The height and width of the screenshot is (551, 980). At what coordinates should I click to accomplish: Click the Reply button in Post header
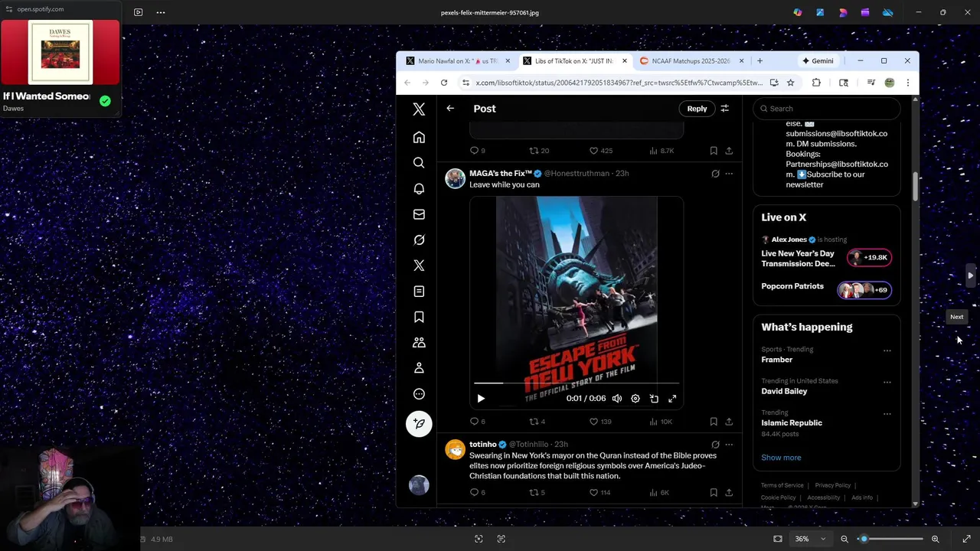coord(697,109)
